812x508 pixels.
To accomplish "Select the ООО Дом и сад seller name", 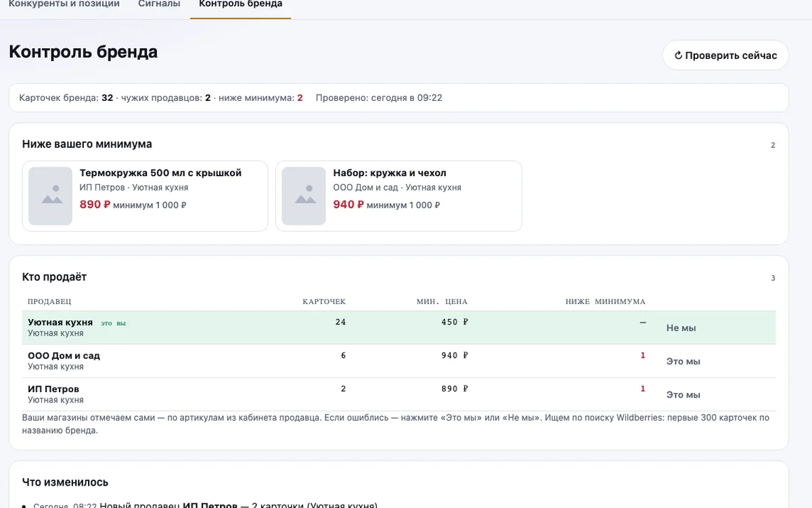I will pyautogui.click(x=64, y=356).
